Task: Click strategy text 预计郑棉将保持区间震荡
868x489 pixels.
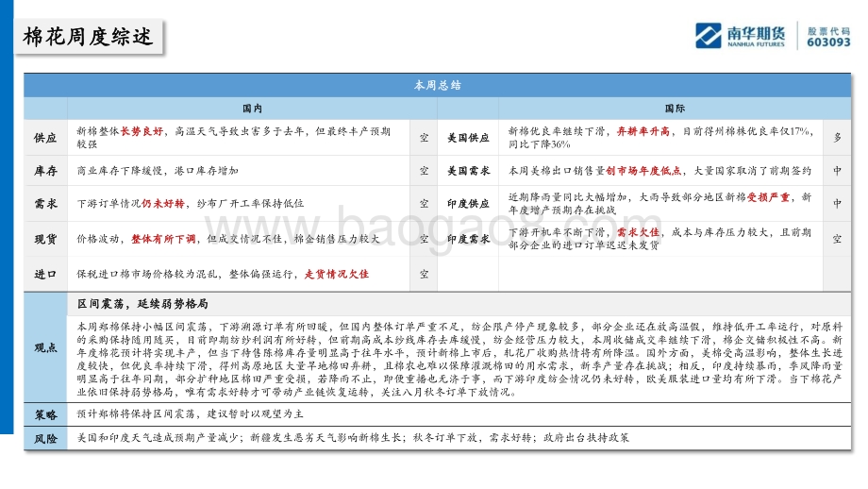Action: tap(136, 414)
